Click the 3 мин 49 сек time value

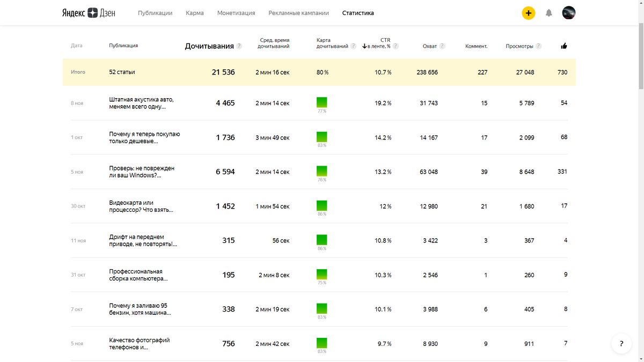coord(273,138)
